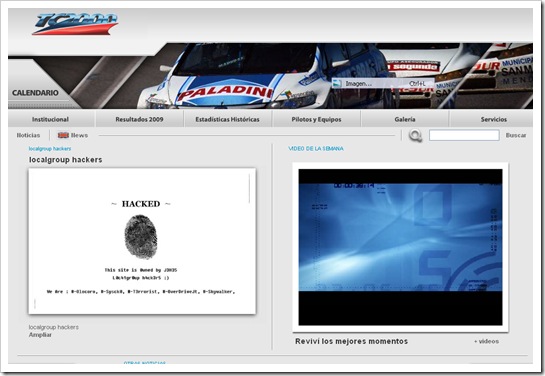Click the British flag icon beside News
The width and height of the screenshot is (545, 376).
point(63,135)
